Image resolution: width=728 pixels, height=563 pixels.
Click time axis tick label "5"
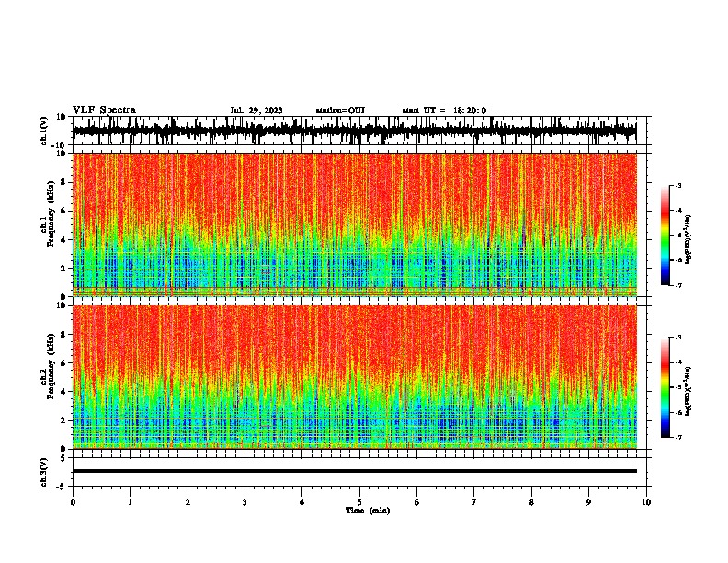coord(359,502)
